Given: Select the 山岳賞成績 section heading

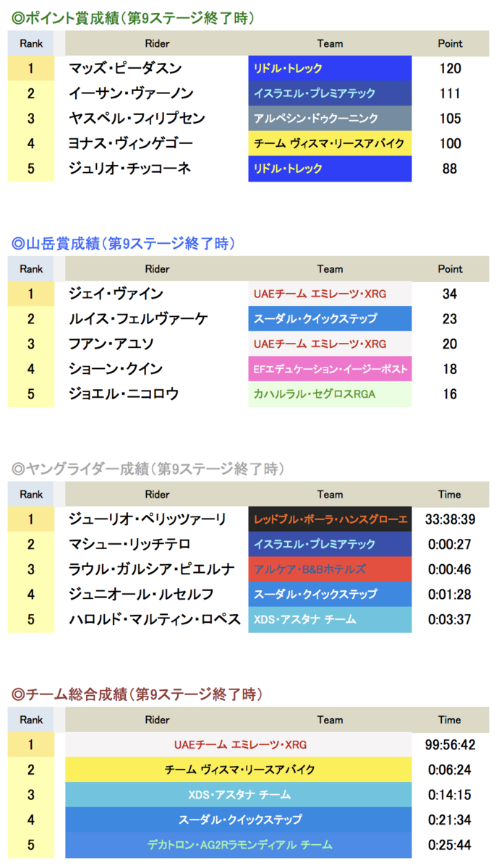Looking at the screenshot, I should tap(124, 244).
